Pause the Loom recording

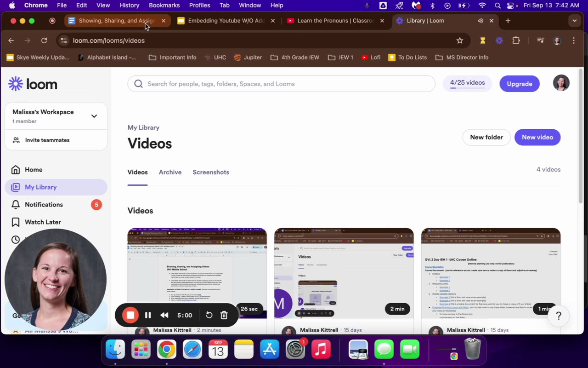148,315
